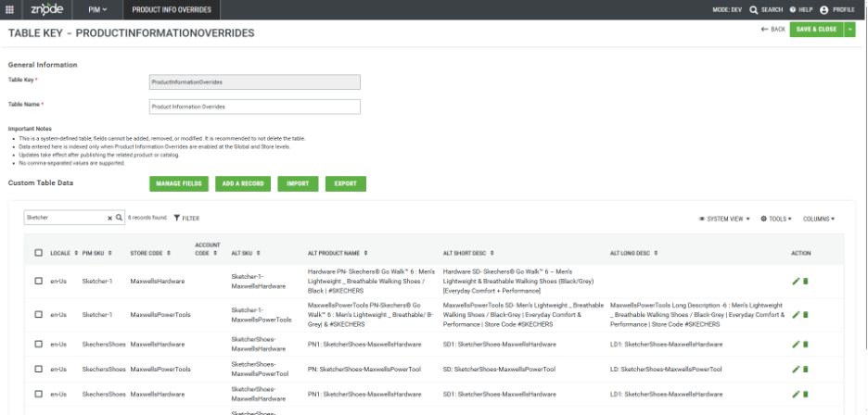Open the Columns dropdown

point(819,219)
